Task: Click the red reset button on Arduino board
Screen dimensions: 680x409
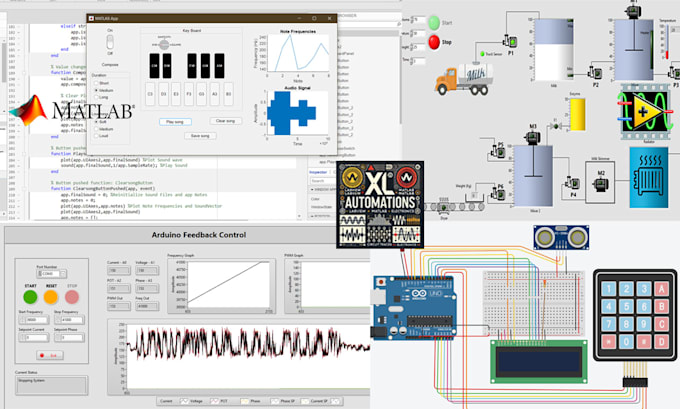Action: (381, 282)
